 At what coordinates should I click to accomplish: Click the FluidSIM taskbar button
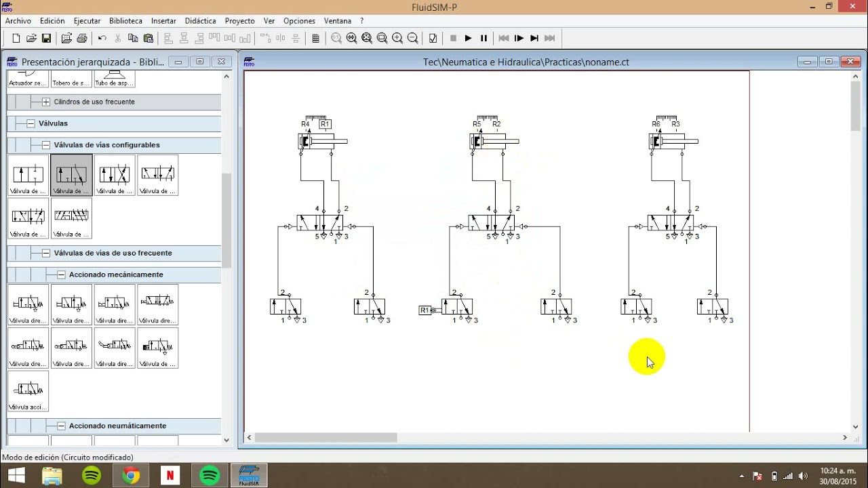pos(249,476)
